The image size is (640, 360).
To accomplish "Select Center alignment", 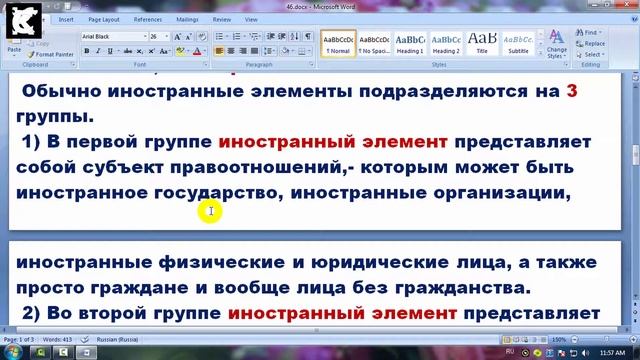I will [x=231, y=51].
